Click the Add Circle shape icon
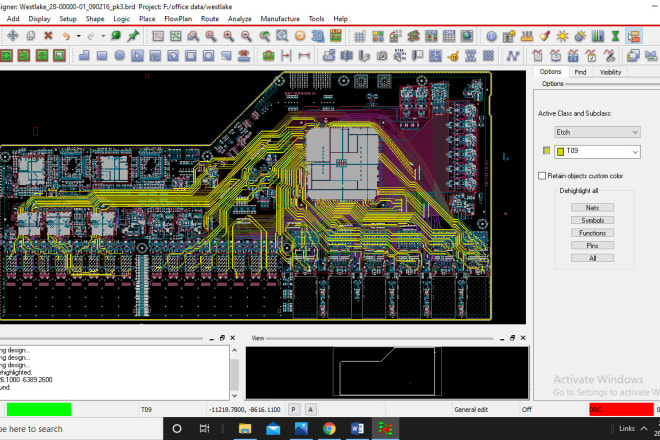 (120, 56)
